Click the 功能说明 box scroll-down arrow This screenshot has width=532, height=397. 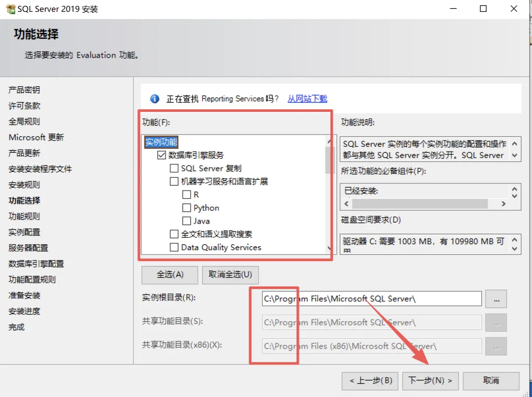[515, 156]
